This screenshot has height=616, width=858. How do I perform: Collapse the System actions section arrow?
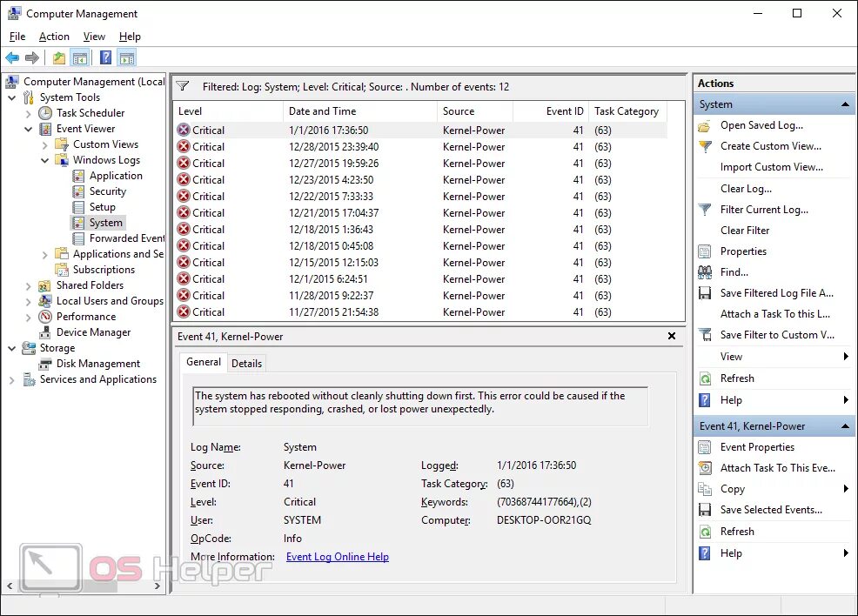pos(845,104)
